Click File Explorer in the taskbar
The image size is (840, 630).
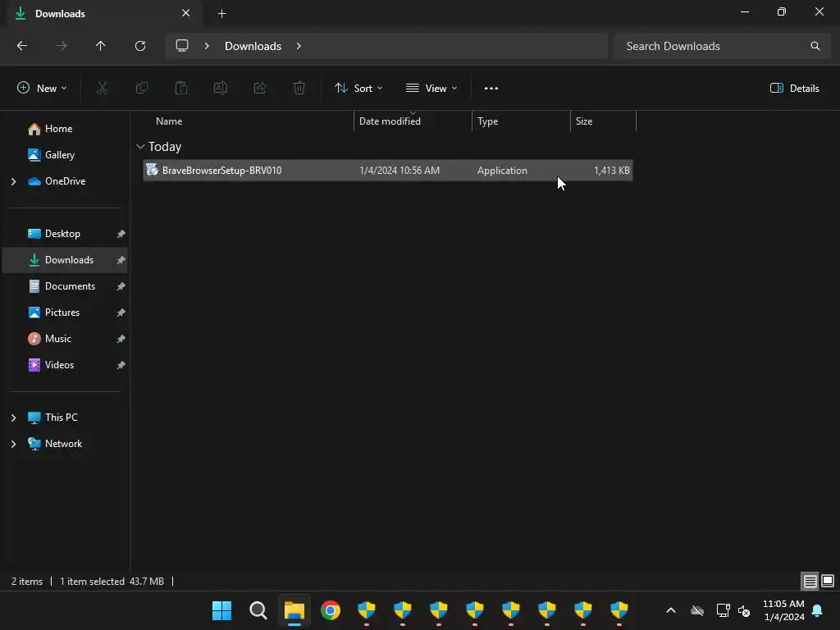click(x=294, y=610)
